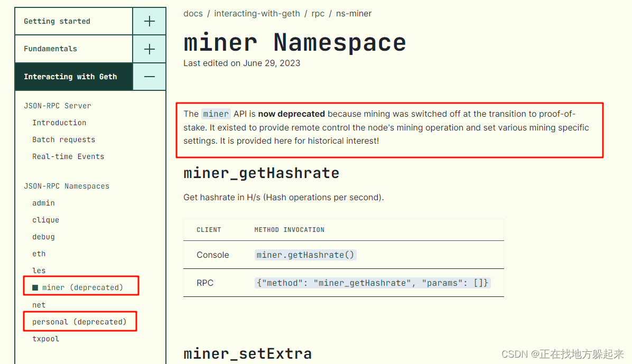Viewport: 632px width, 364px height.
Task: Click the miner_getHashrate RPC JSON code
Action: (373, 283)
